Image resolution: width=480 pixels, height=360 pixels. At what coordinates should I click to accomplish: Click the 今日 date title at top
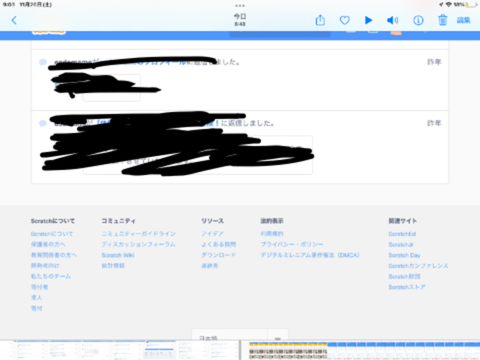point(240,16)
